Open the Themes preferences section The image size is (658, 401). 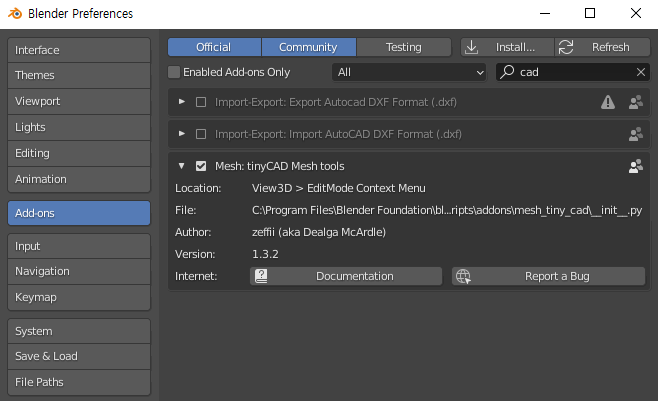(x=79, y=76)
